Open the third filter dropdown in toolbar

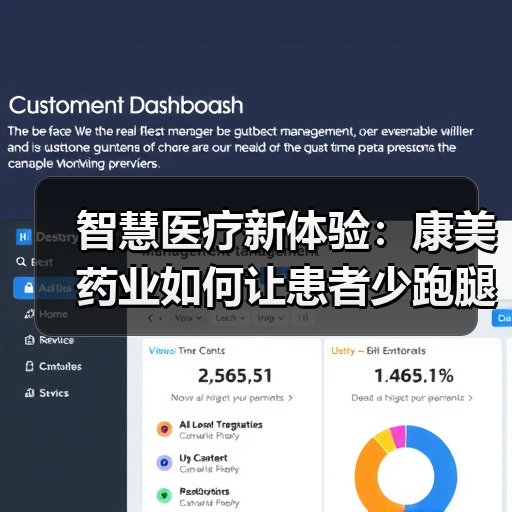[x=270, y=318]
